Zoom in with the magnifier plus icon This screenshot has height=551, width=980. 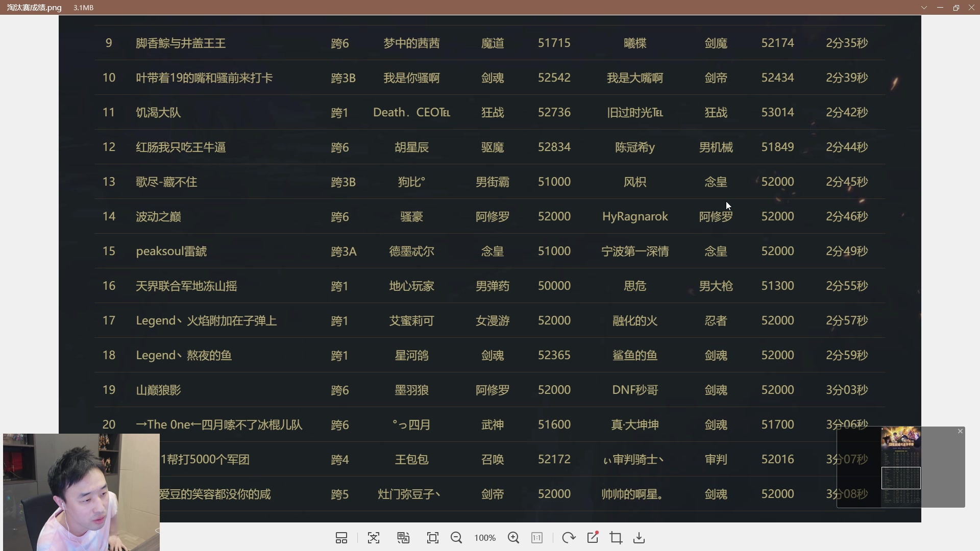pos(513,538)
